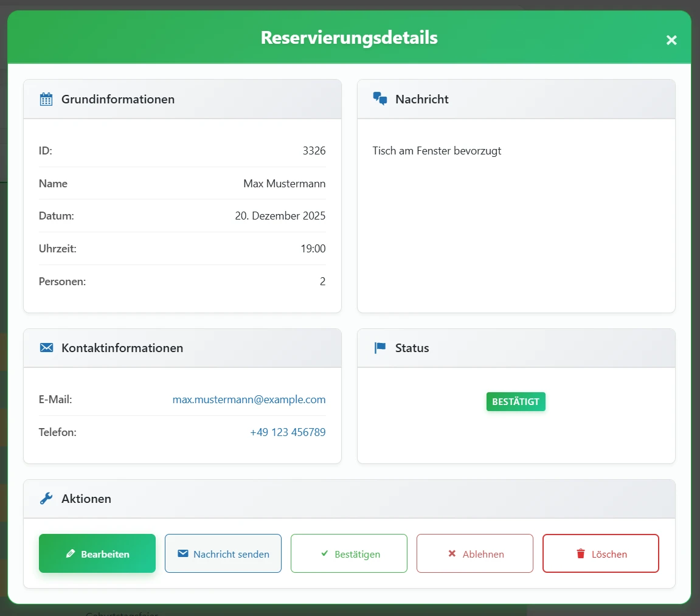700x616 pixels.
Task: Call the phone number +49 123 456789
Action: click(x=288, y=432)
